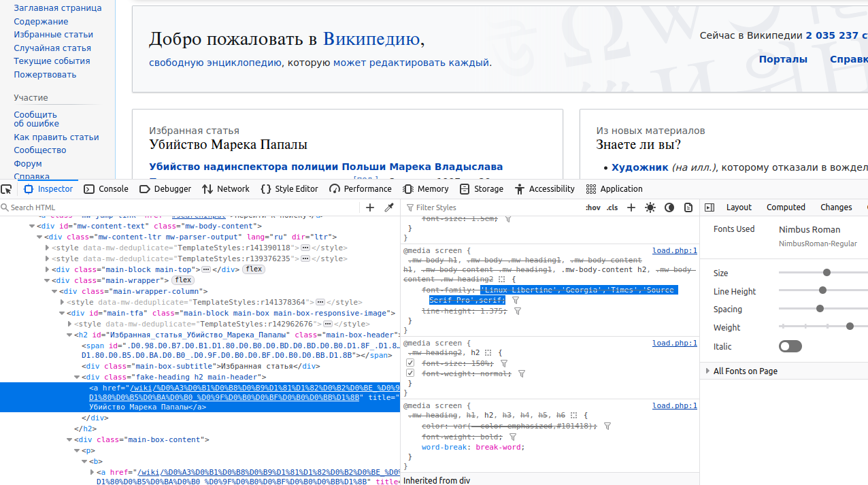This screenshot has height=485, width=868.
Task: Open load.php:1 source for .mw-heading, h1 rule
Action: point(675,406)
